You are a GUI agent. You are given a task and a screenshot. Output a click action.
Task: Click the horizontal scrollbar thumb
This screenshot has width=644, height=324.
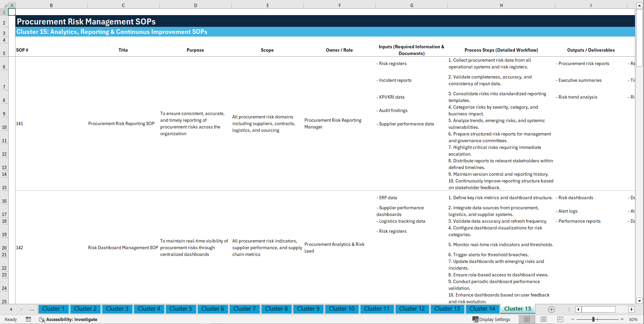click(598, 309)
